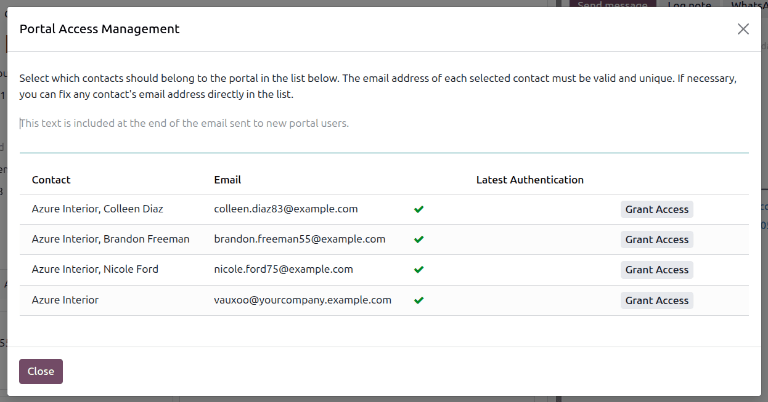Viewport: 768px width, 402px height.
Task: Select the Contact column header
Action: point(51,180)
